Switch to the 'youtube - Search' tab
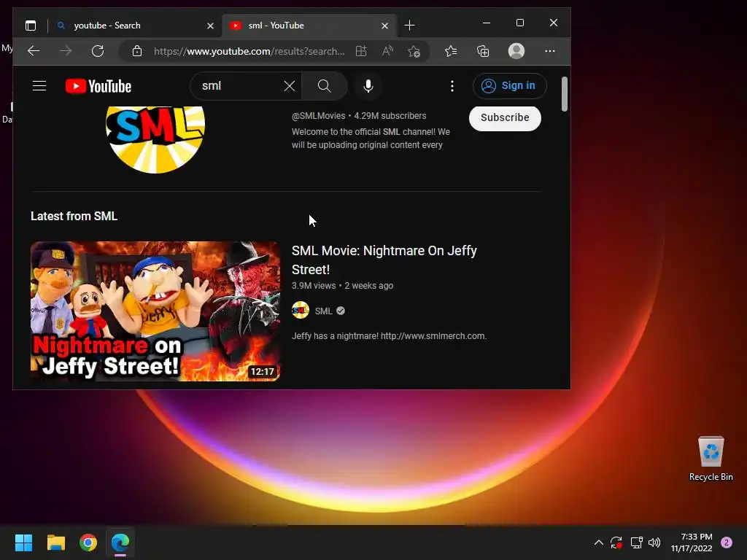This screenshot has width=747, height=560. (135, 26)
